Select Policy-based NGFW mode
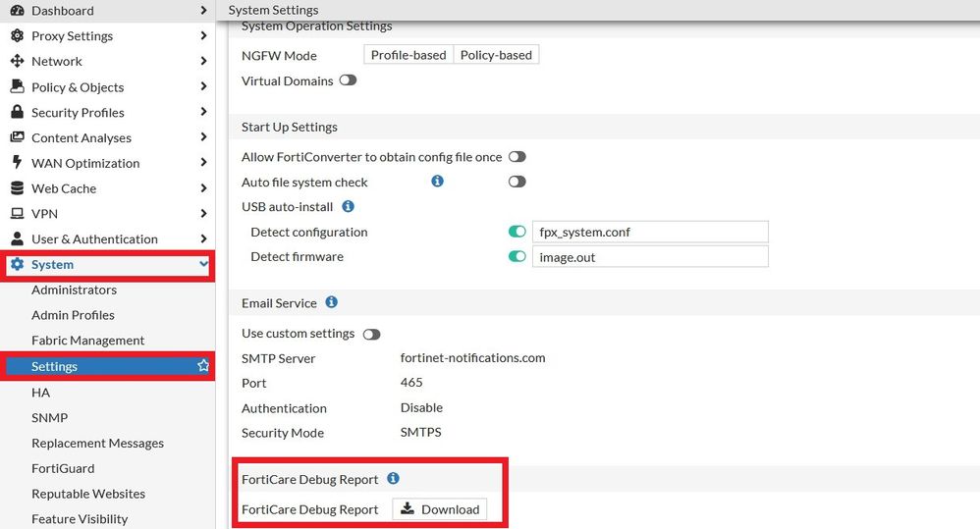The height and width of the screenshot is (529, 980). click(496, 55)
